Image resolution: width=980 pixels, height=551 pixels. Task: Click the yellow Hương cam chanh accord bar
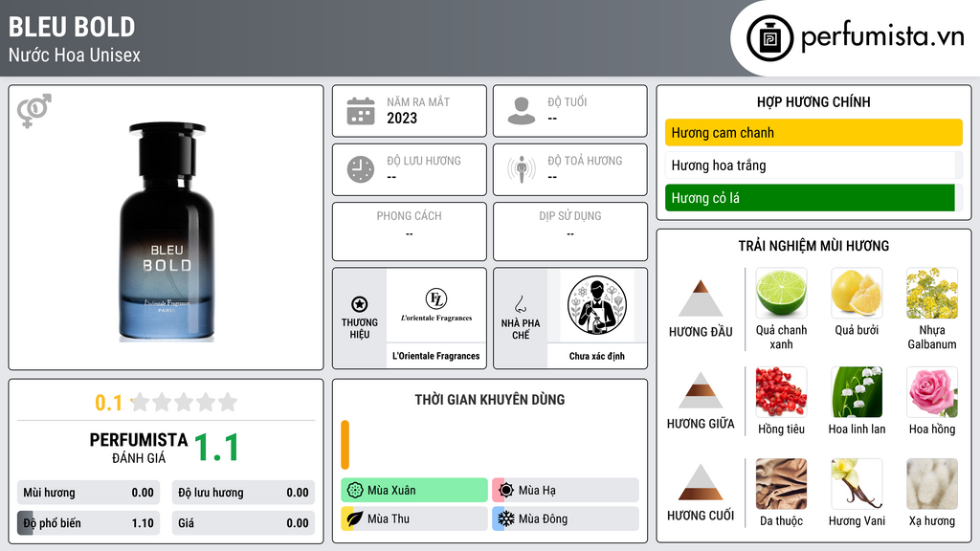click(813, 132)
